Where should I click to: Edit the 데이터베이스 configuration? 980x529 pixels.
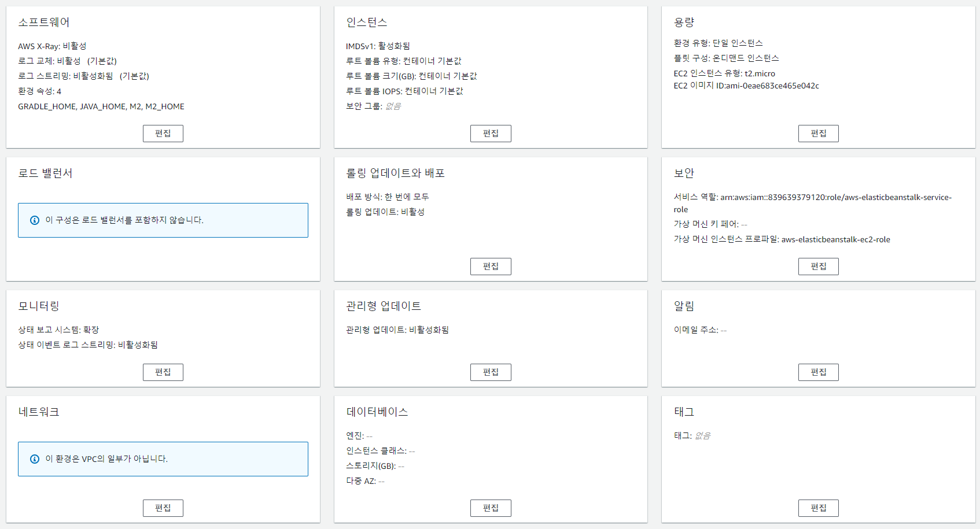coord(491,508)
